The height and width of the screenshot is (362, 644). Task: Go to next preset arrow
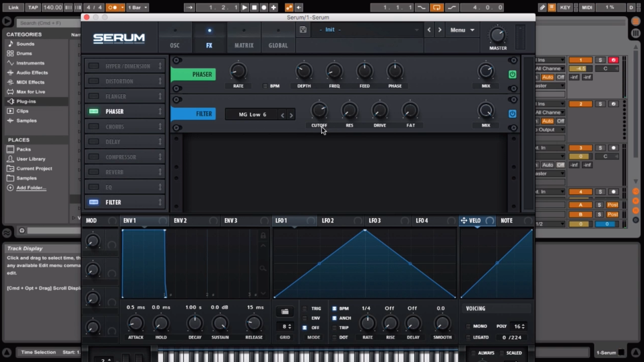point(440,30)
